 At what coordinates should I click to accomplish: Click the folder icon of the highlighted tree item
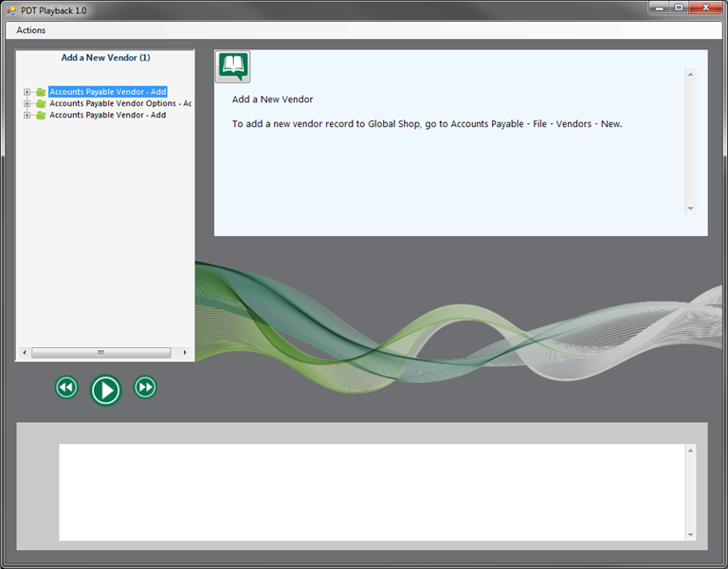pos(41,92)
